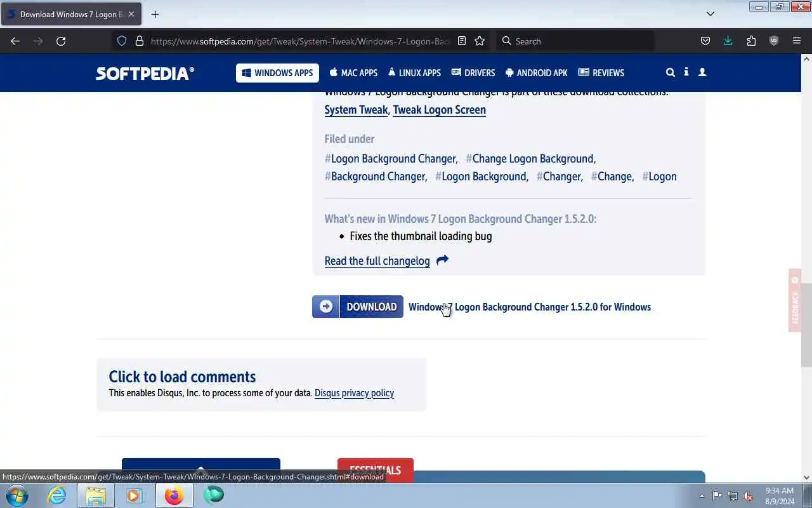Open Softpedia user account icon
The height and width of the screenshot is (508, 812).
(702, 72)
